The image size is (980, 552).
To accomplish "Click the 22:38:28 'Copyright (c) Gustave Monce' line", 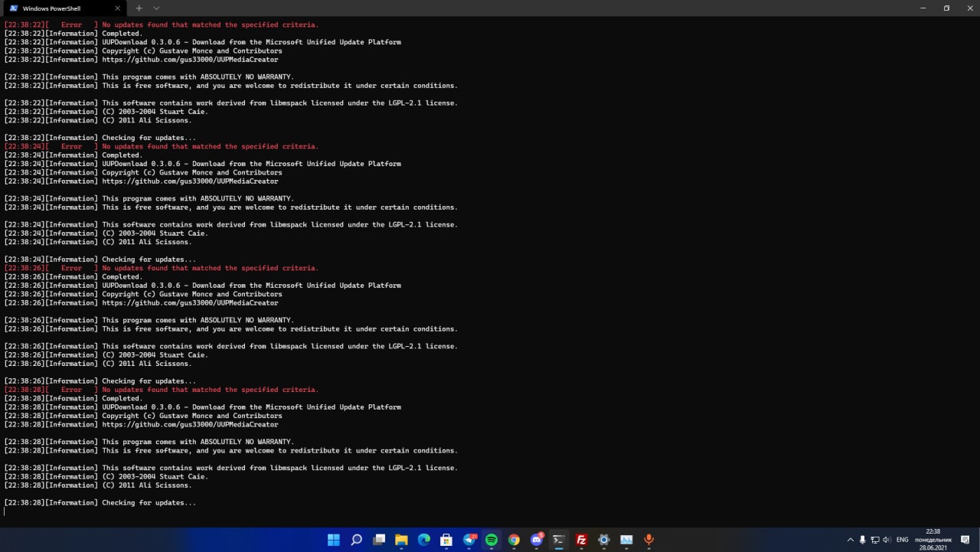I will click(x=143, y=416).
